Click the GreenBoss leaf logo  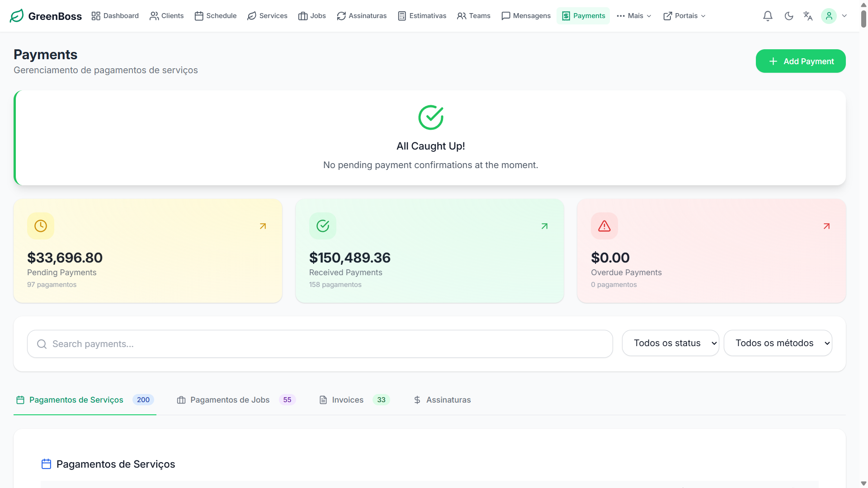pyautogui.click(x=17, y=16)
